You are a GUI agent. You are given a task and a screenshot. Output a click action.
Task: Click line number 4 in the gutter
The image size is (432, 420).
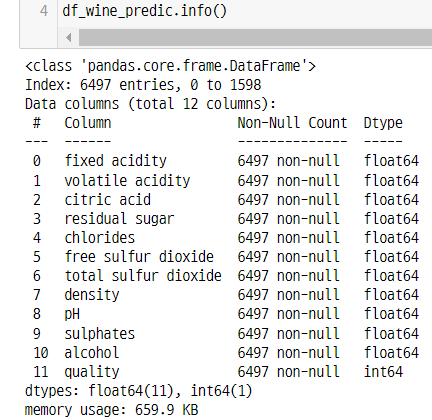coord(44,11)
